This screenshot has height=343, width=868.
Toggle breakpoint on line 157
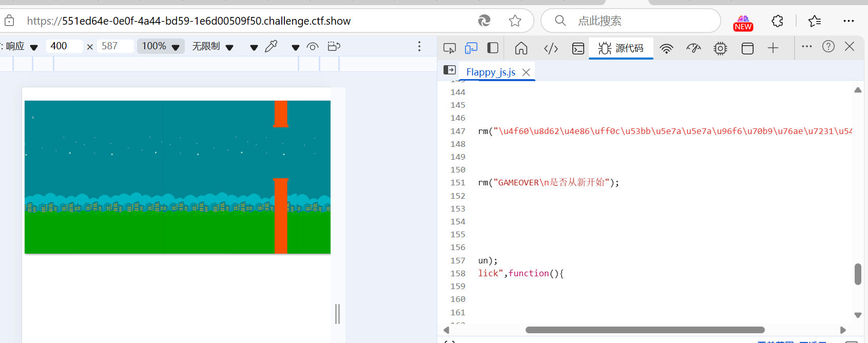click(x=457, y=261)
